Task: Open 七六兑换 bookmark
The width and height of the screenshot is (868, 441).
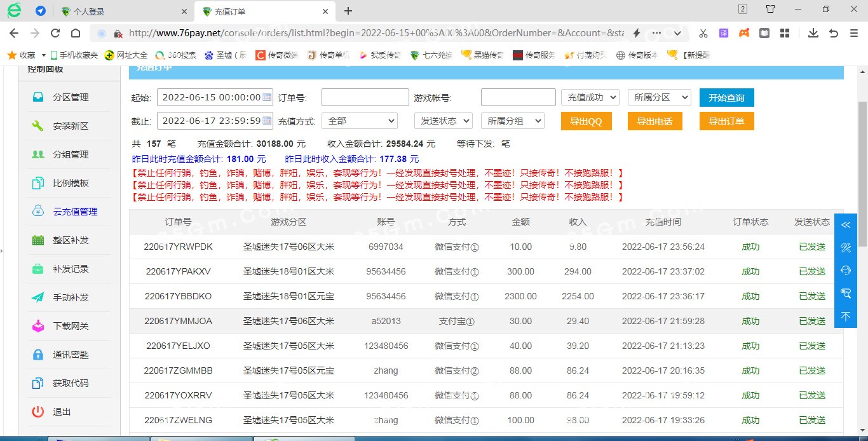Action: pos(431,55)
